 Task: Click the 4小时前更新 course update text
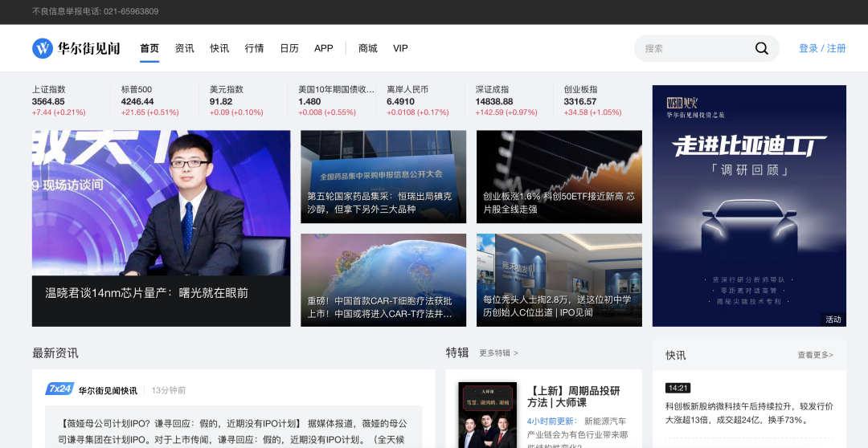(552, 421)
